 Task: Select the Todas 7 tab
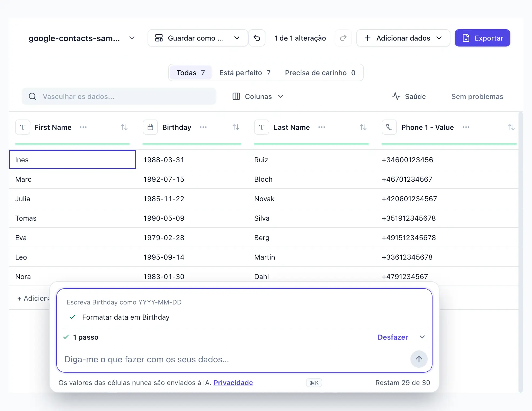pyautogui.click(x=191, y=73)
